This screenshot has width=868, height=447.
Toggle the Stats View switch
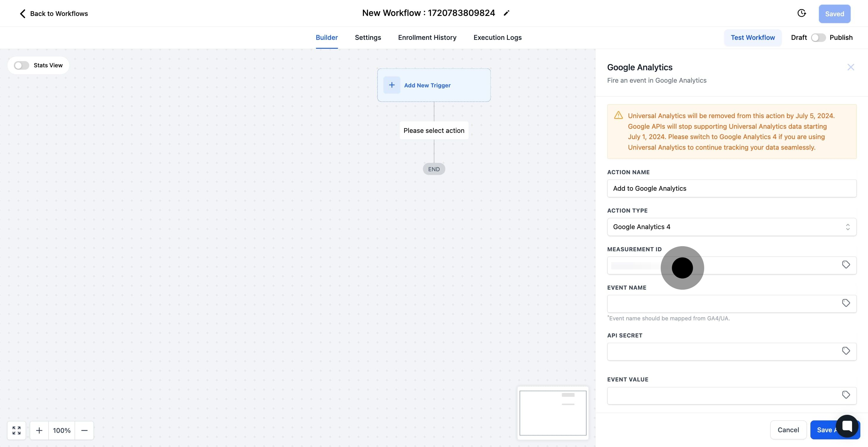[x=22, y=65]
